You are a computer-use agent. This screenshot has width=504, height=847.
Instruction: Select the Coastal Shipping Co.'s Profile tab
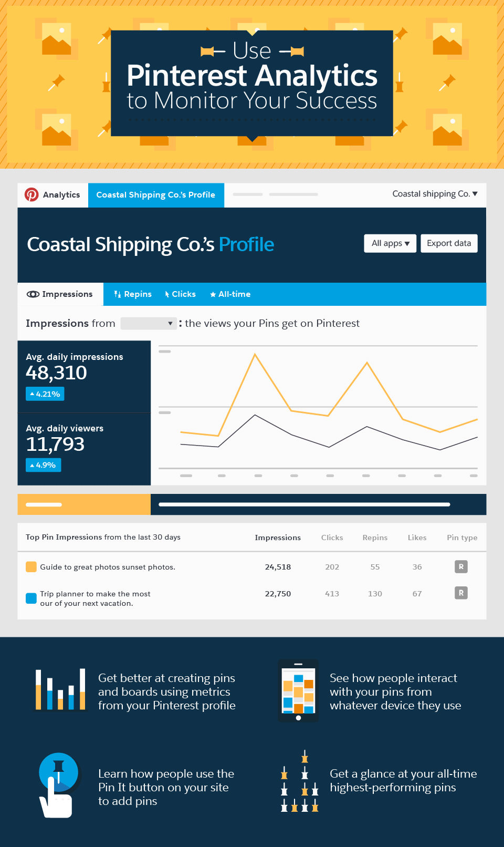[156, 195]
